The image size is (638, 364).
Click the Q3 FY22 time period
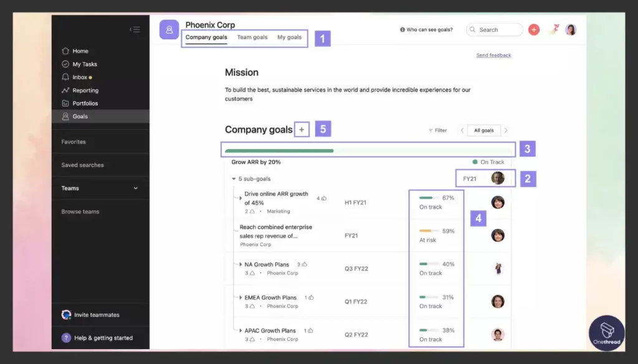click(x=356, y=269)
